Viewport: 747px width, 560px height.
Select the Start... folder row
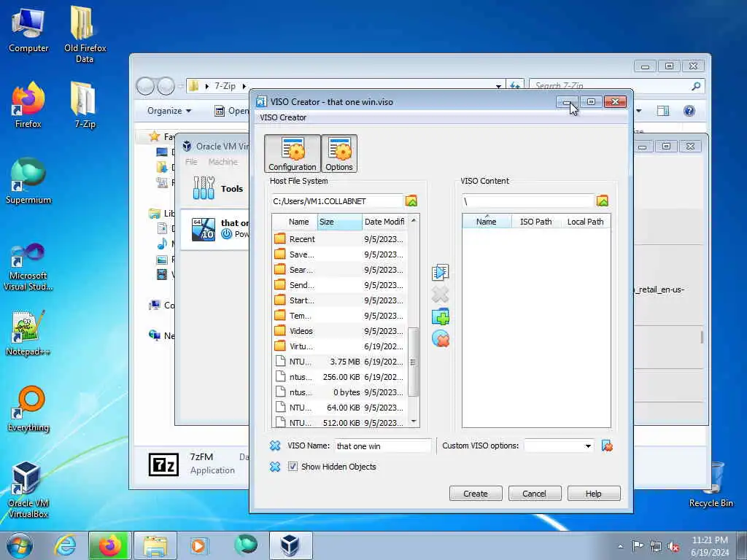pos(340,300)
